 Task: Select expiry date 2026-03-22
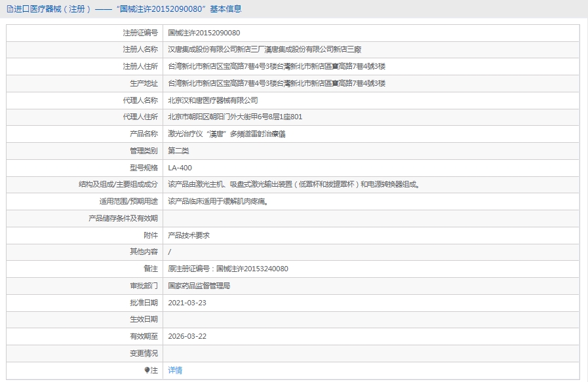pos(187,336)
